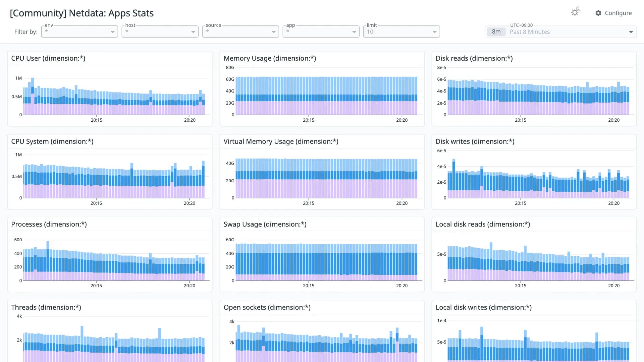Select the CPU System chart title
The height and width of the screenshot is (362, 644).
[x=52, y=141]
